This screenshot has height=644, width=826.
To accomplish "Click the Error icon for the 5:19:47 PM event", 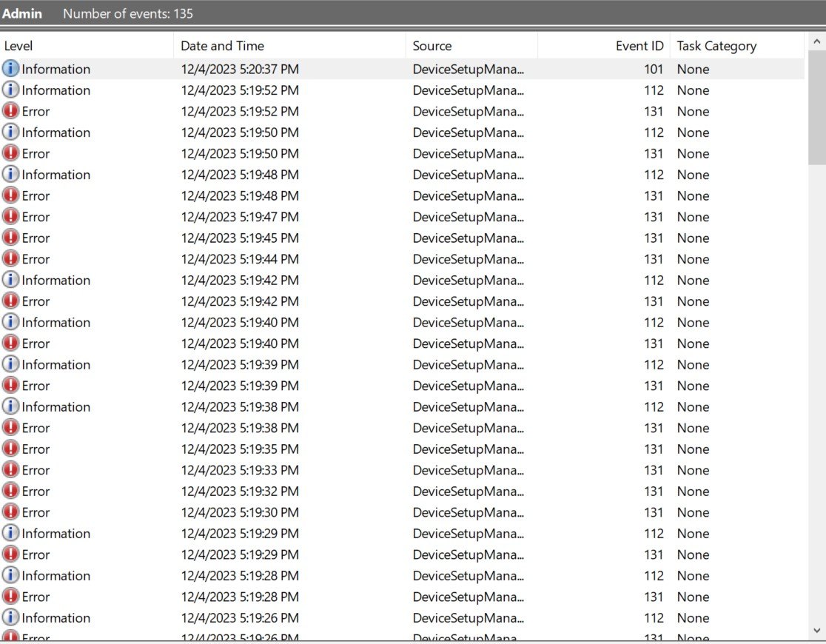I will click(10, 216).
